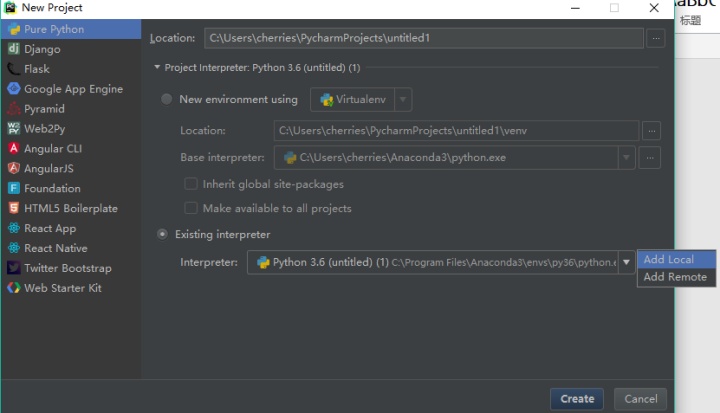Open the Virtualenv dropdown arrow
The height and width of the screenshot is (413, 720).
403,99
